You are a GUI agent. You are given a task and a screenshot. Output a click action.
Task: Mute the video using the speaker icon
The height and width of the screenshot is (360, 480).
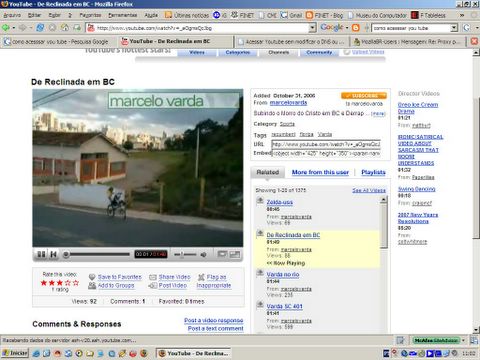[x=203, y=255]
